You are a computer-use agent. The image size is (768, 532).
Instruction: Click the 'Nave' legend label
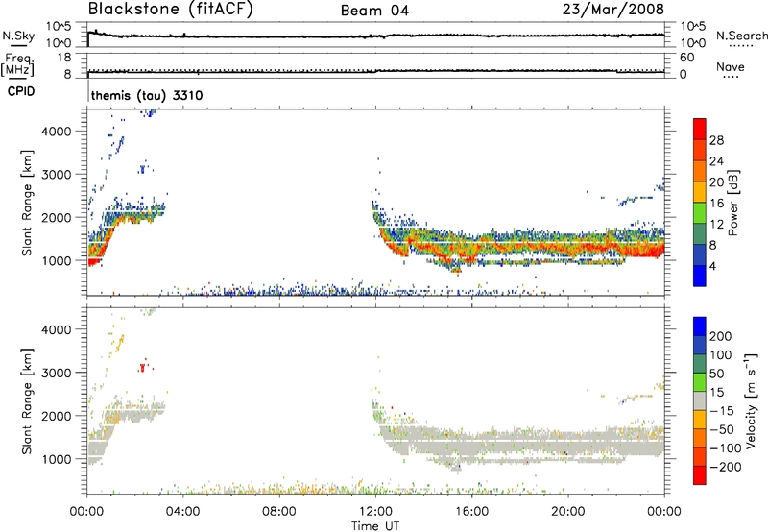(731, 66)
